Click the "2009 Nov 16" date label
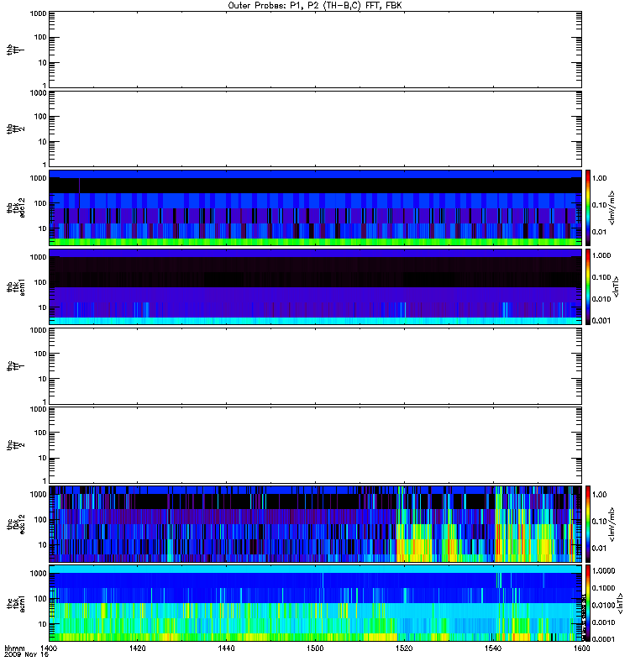This screenshot has width=630, height=672. (x=27, y=654)
